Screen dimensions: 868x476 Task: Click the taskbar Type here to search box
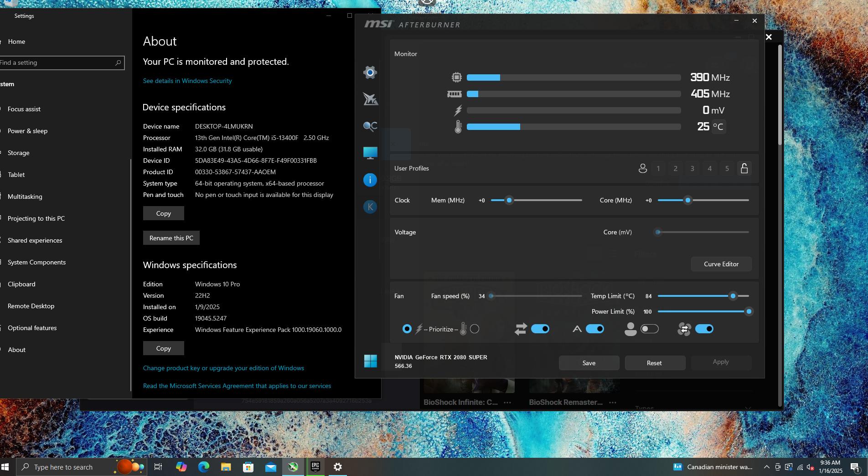82,467
